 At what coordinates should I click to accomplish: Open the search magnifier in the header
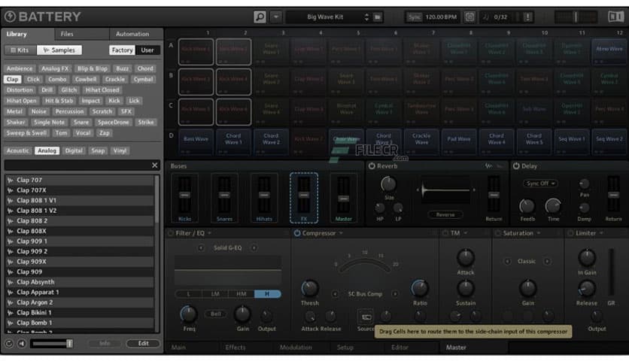(x=260, y=17)
